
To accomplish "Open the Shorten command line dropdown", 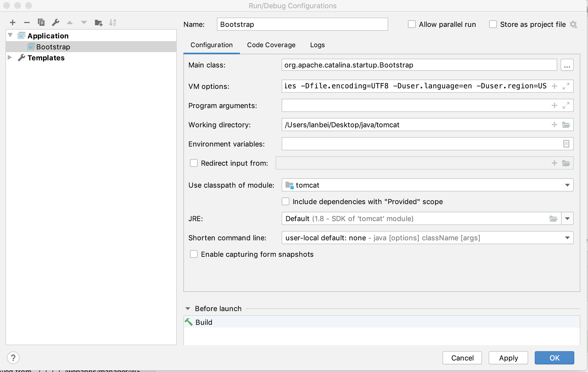I will (x=567, y=238).
